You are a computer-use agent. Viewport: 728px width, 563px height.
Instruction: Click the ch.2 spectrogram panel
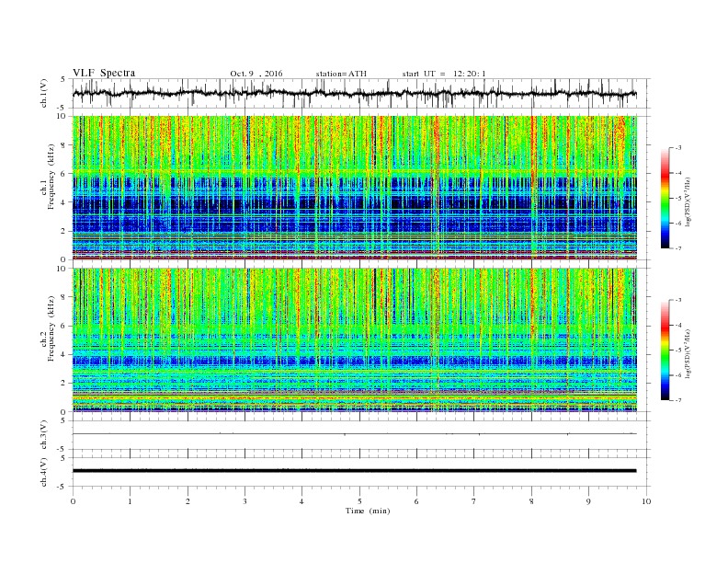coord(355,340)
